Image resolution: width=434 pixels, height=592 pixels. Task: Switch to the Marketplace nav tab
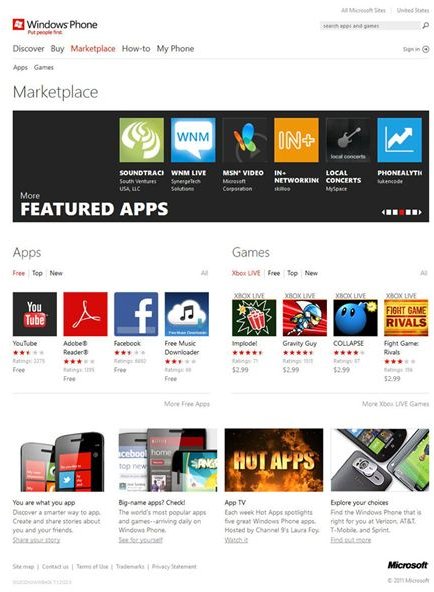(93, 49)
